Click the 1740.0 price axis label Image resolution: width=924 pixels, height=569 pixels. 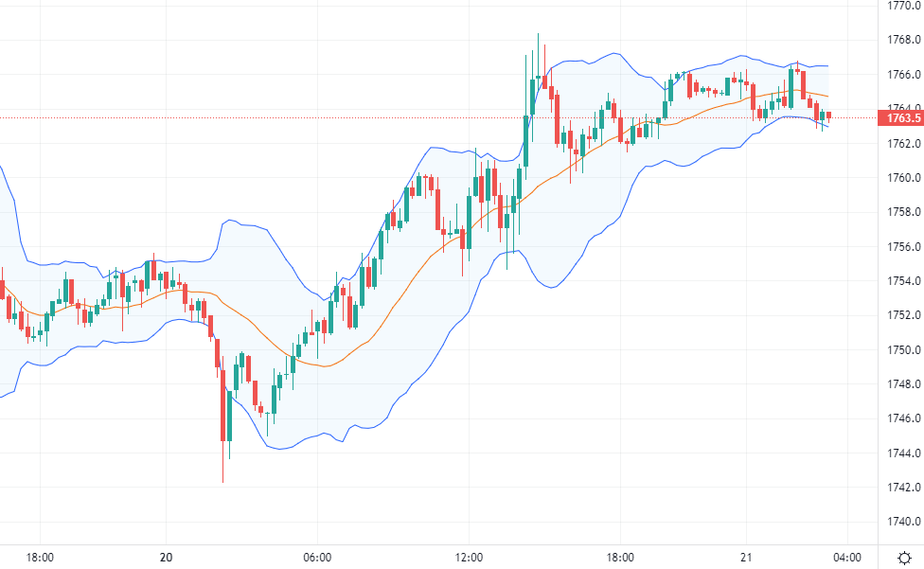[905, 522]
